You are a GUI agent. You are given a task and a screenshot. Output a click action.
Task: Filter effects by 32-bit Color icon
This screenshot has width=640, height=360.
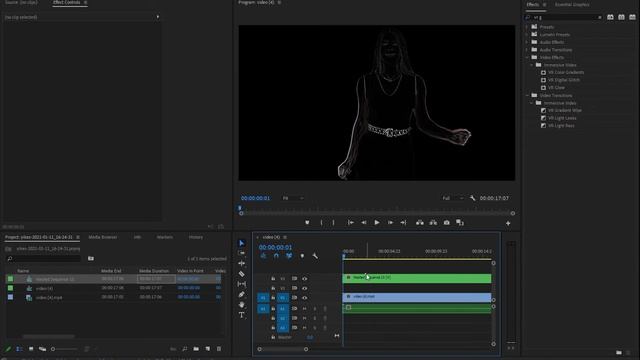click(x=621, y=17)
